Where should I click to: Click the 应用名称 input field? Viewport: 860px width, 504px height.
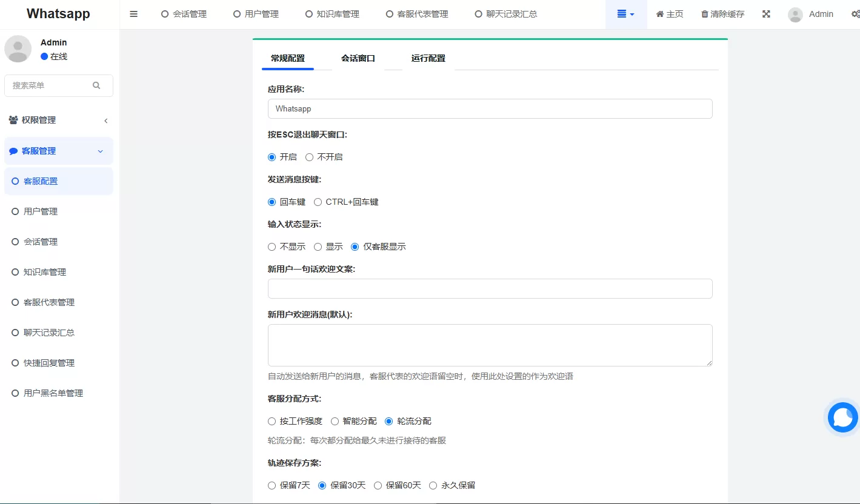[x=490, y=108]
